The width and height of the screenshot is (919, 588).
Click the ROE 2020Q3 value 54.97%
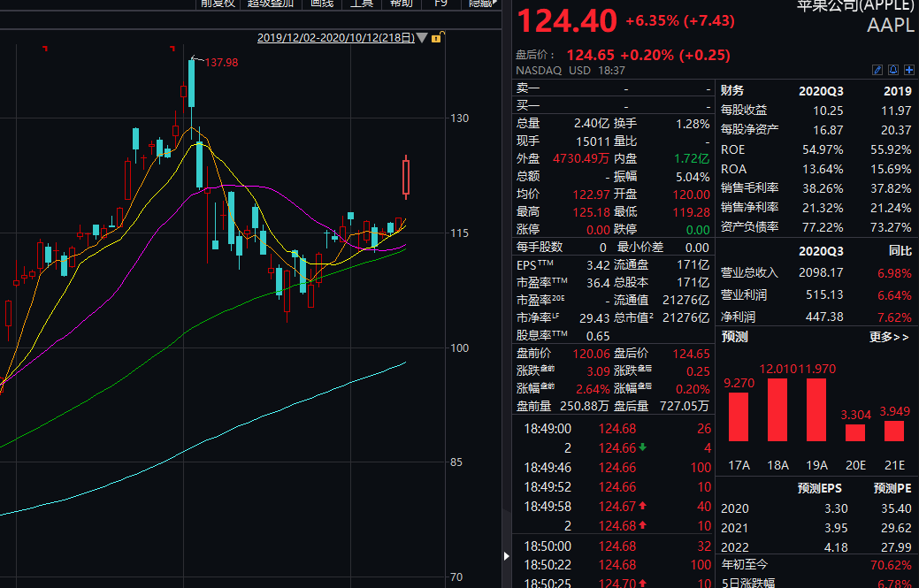tap(823, 149)
